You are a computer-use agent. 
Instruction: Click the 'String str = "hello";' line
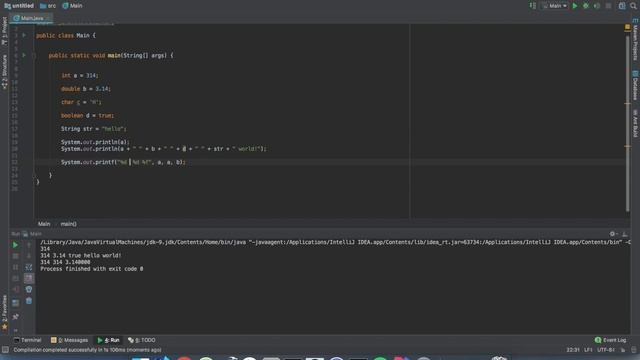tap(94, 129)
